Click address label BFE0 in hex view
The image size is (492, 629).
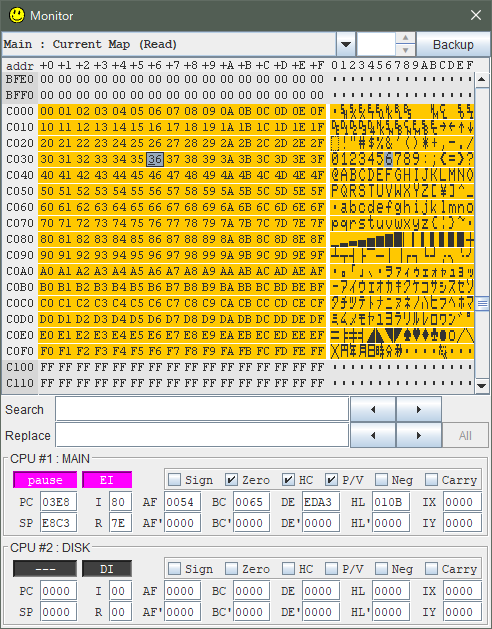pyautogui.click(x=20, y=79)
